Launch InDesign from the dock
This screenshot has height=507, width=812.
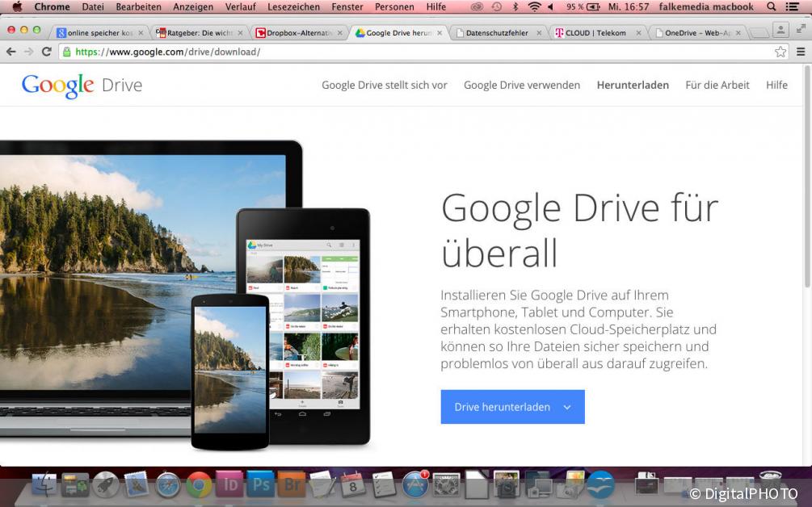(229, 484)
